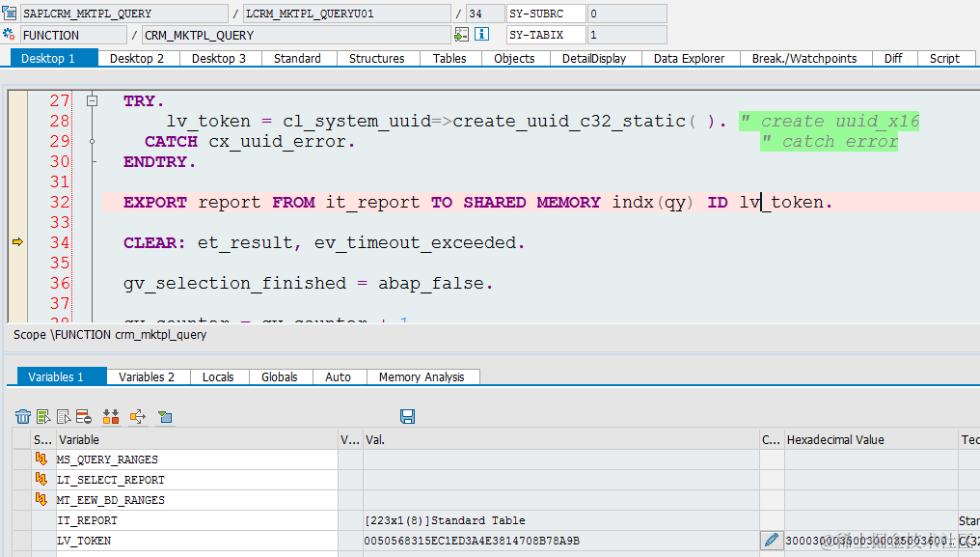Select the Memory Analysis tab

(422, 376)
